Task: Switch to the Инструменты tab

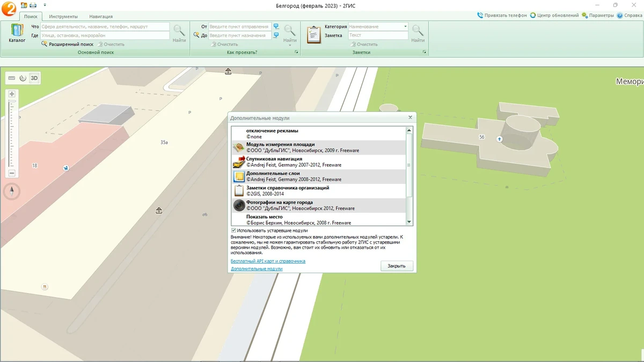Action: pos(63,17)
